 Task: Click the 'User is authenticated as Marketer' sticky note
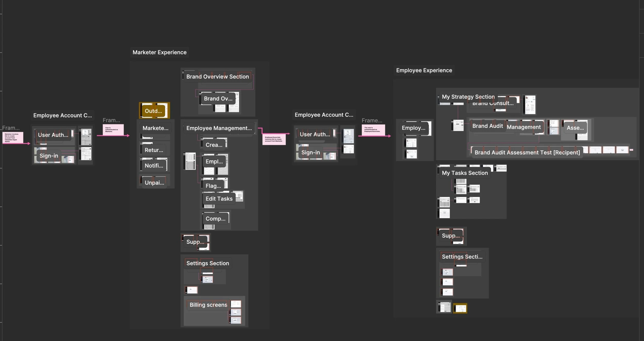[x=113, y=129]
